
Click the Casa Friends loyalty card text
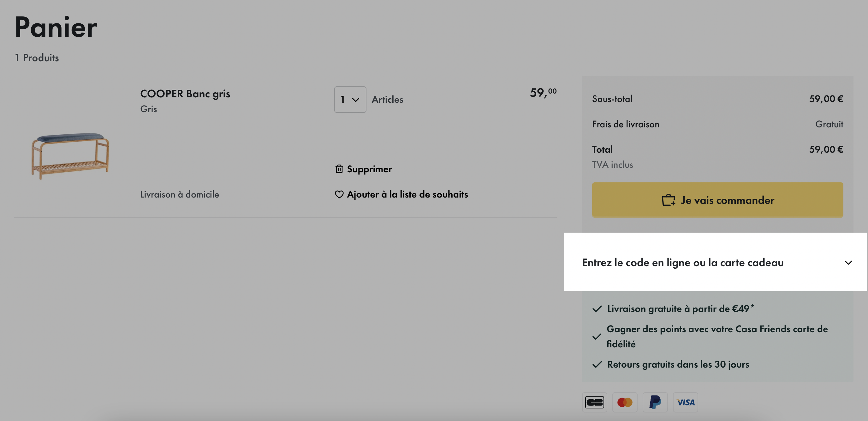point(717,336)
